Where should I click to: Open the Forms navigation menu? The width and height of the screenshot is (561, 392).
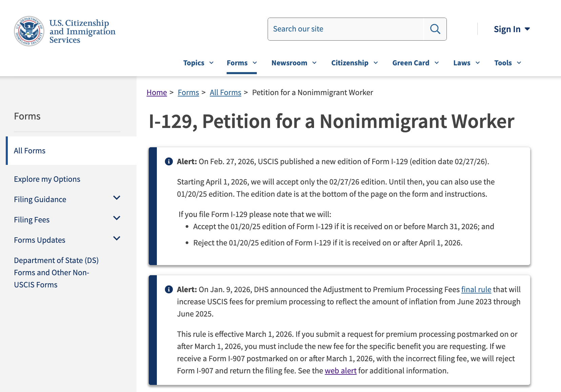(242, 63)
